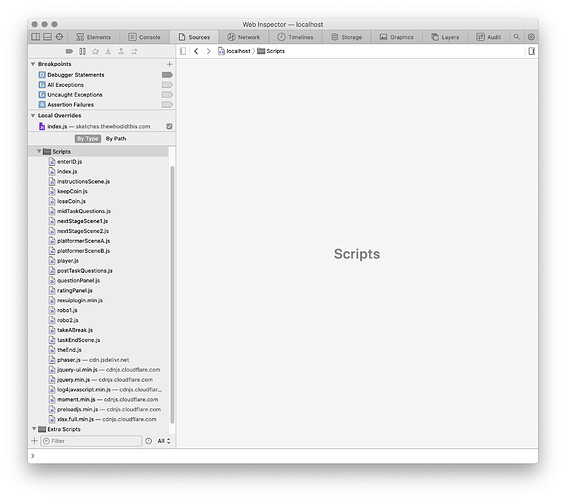566x500 pixels.
Task: Uncheck the index.js local override
Action: 169,126
